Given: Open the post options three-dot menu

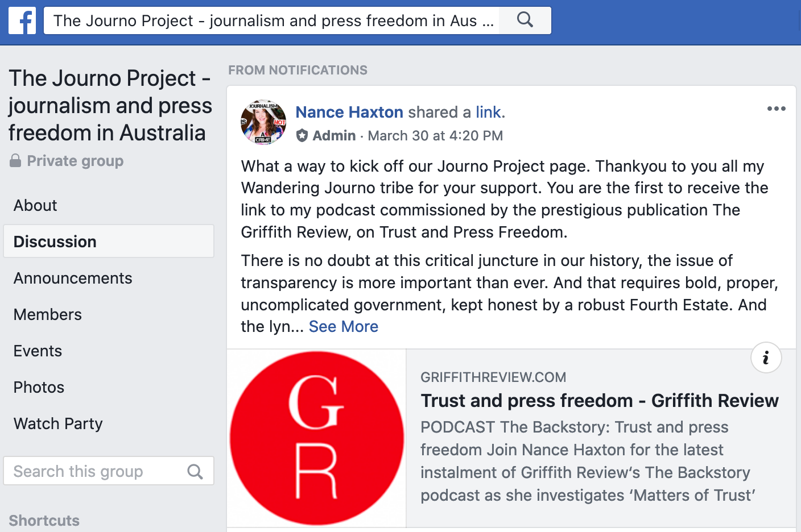Looking at the screenshot, I should [x=776, y=109].
